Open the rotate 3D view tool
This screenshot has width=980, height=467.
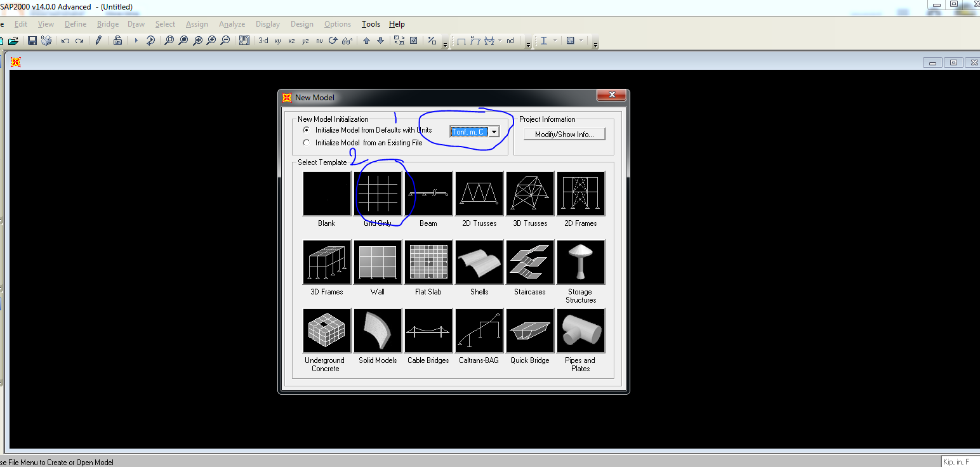(x=333, y=41)
